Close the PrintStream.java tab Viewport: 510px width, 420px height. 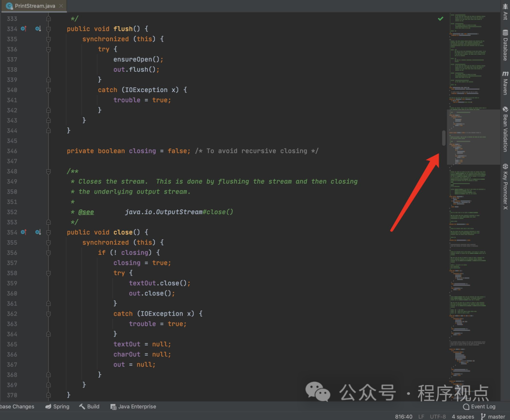tap(61, 6)
